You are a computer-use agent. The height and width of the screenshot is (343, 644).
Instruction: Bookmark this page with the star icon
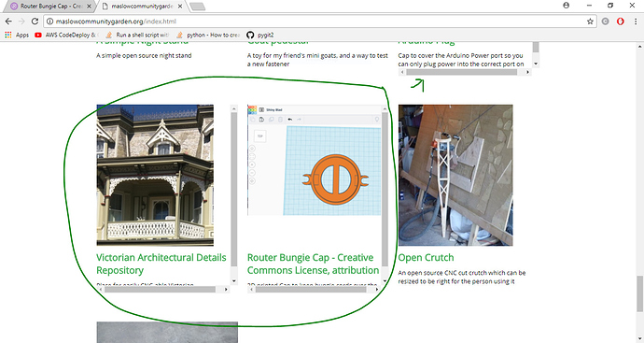[590, 21]
